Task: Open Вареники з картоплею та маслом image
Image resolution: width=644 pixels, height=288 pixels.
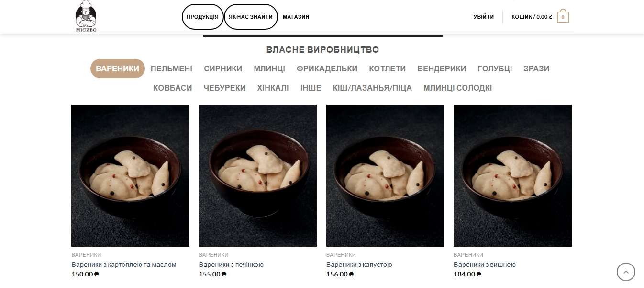Action: pos(130,176)
